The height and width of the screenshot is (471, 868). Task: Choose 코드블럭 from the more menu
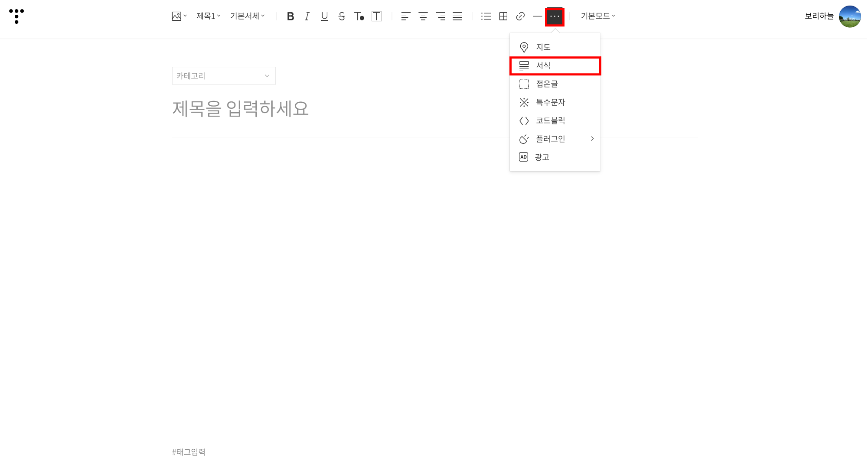[x=550, y=120]
